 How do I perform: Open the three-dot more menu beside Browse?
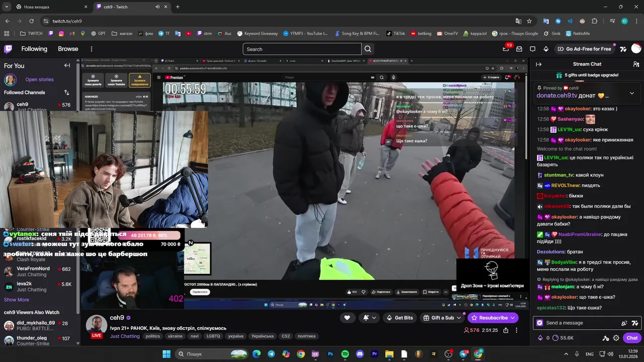(92, 49)
